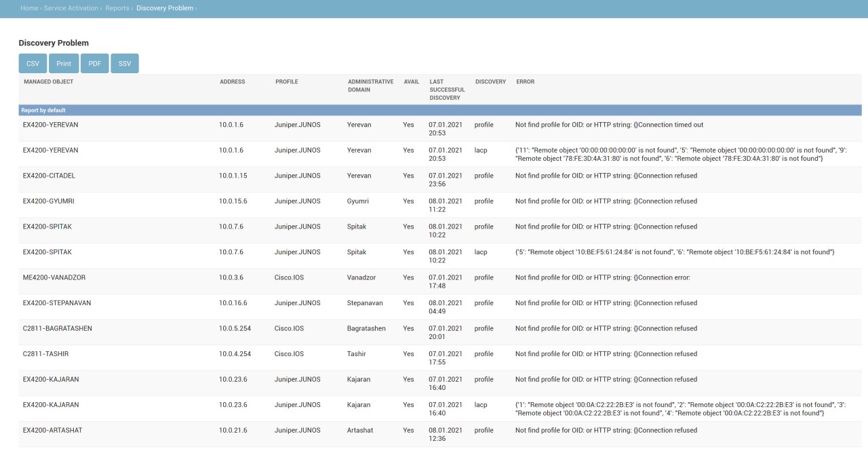Sort by Address column header
The image size is (868, 451).
tap(233, 82)
